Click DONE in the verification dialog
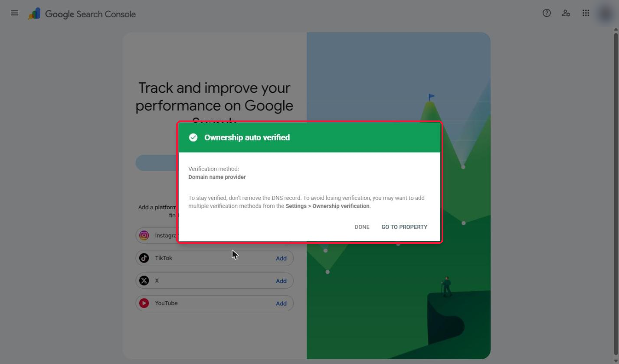This screenshot has width=619, height=364. tap(362, 227)
